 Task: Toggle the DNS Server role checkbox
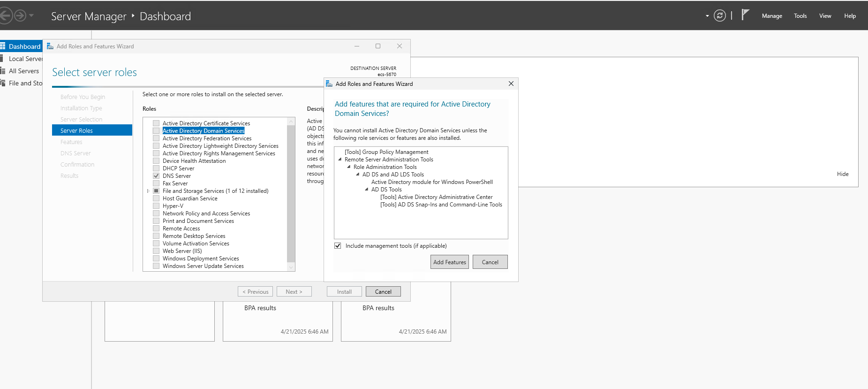point(156,176)
